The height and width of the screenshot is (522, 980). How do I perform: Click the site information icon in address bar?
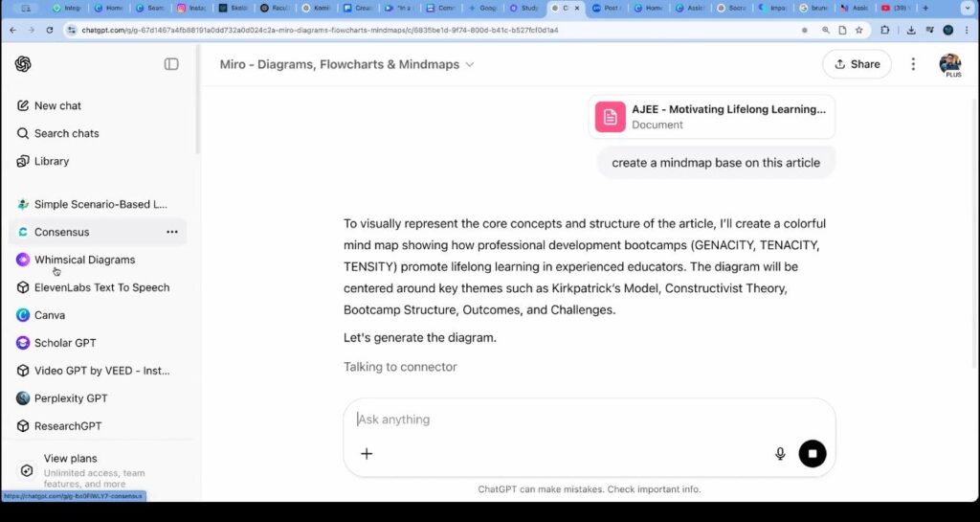coord(72,30)
